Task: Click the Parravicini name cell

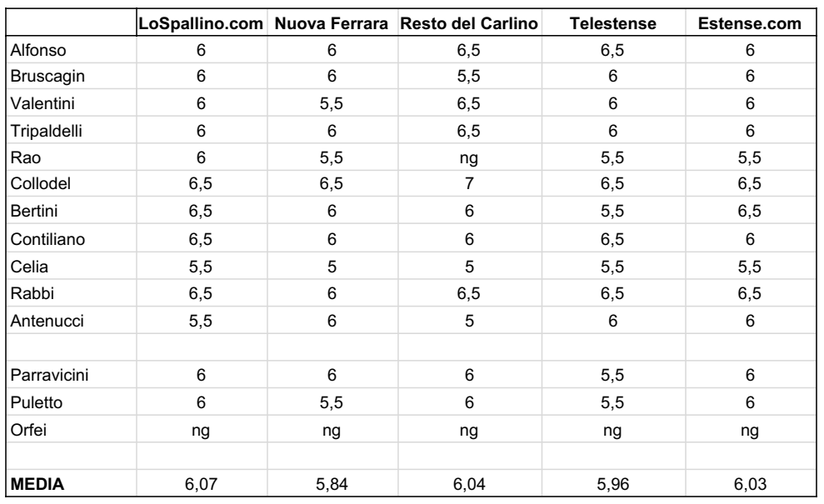Action: click(49, 375)
